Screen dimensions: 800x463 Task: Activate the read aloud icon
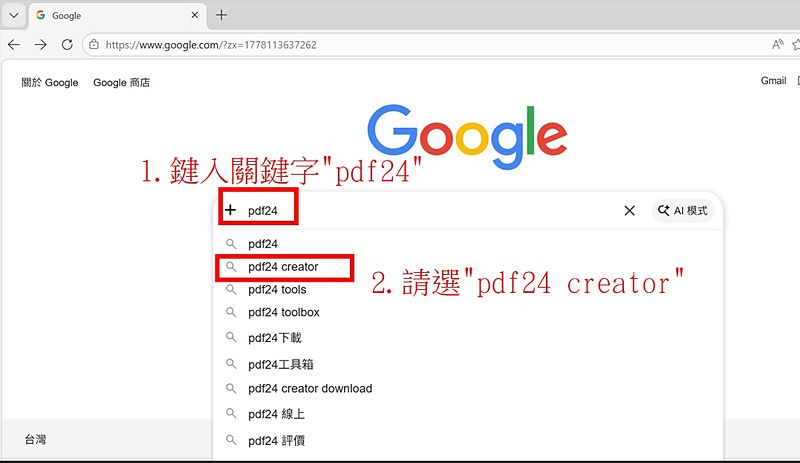777,45
